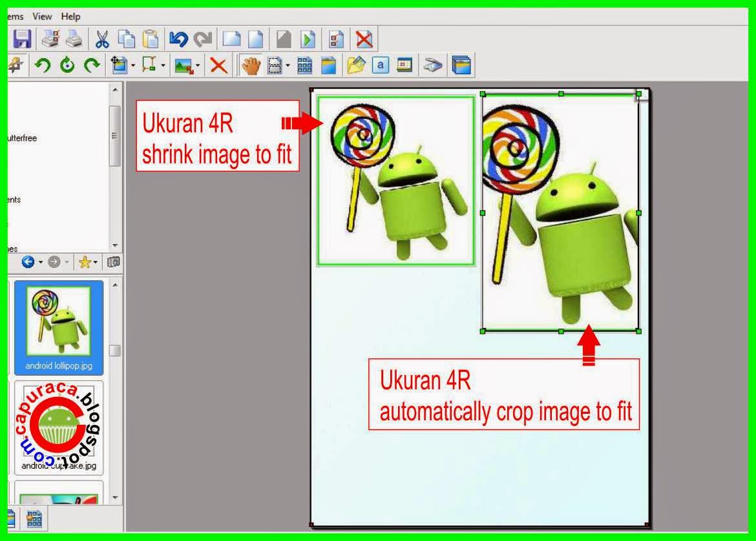756x541 pixels.
Task: Click scroll-up arrow of thumbnail list scrollbar
Action: [x=115, y=285]
